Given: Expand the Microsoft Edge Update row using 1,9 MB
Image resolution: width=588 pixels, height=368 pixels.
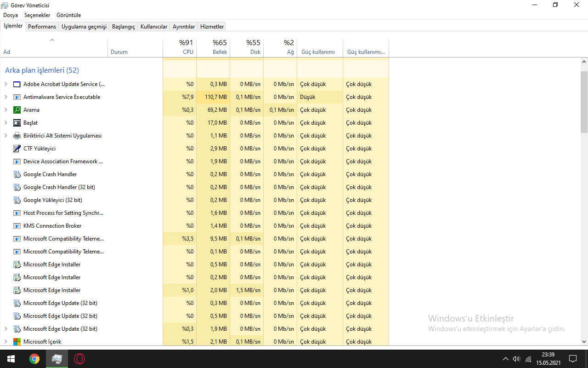Looking at the screenshot, I should 6,329.
